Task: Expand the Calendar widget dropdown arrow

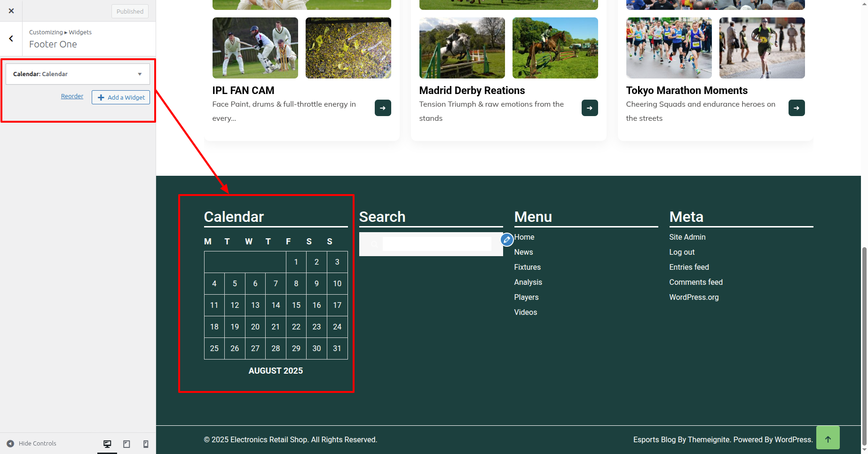Action: point(140,74)
